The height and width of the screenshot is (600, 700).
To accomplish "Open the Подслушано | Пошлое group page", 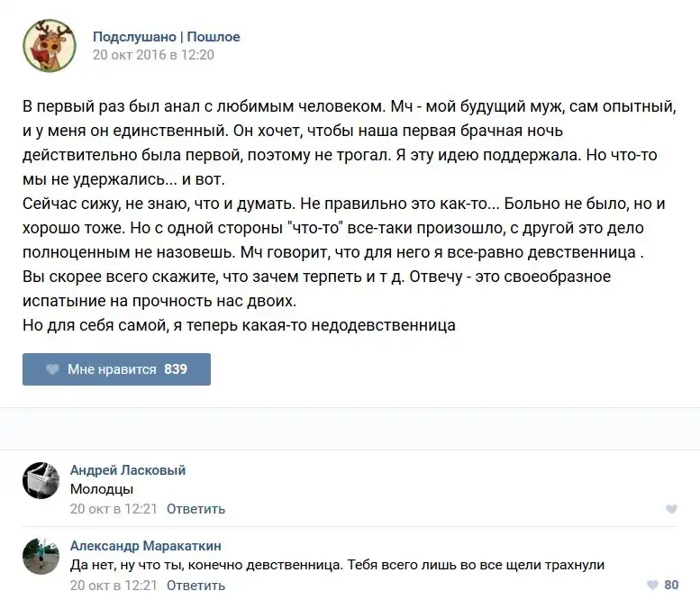I will [x=167, y=37].
